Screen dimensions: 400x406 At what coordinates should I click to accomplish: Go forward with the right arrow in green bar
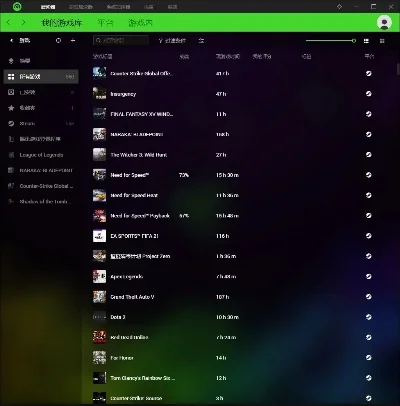pos(23,23)
